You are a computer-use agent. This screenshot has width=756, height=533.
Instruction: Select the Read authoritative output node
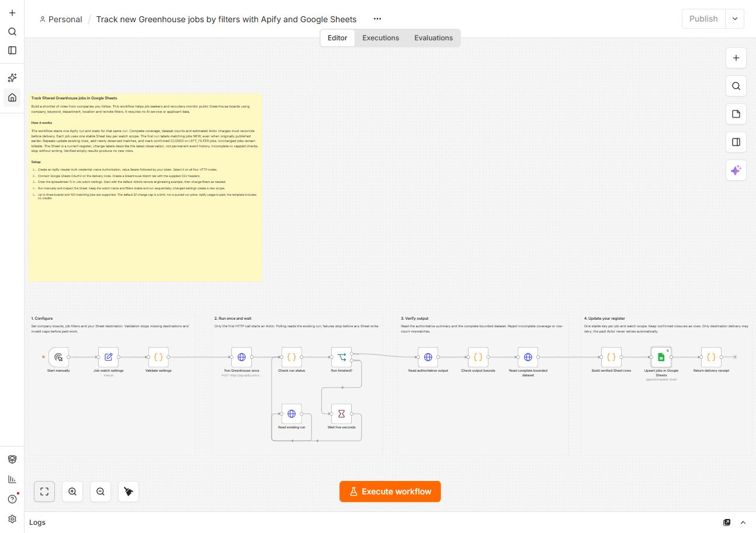point(428,357)
